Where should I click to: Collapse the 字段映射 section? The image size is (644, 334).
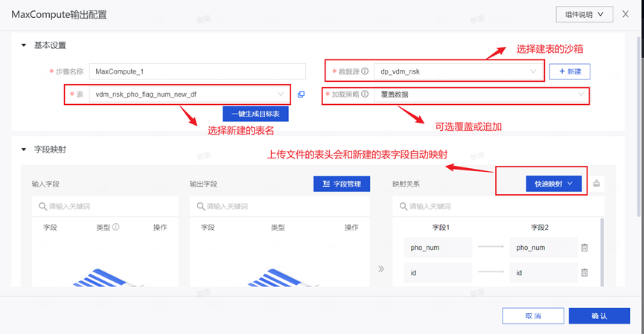click(x=24, y=150)
